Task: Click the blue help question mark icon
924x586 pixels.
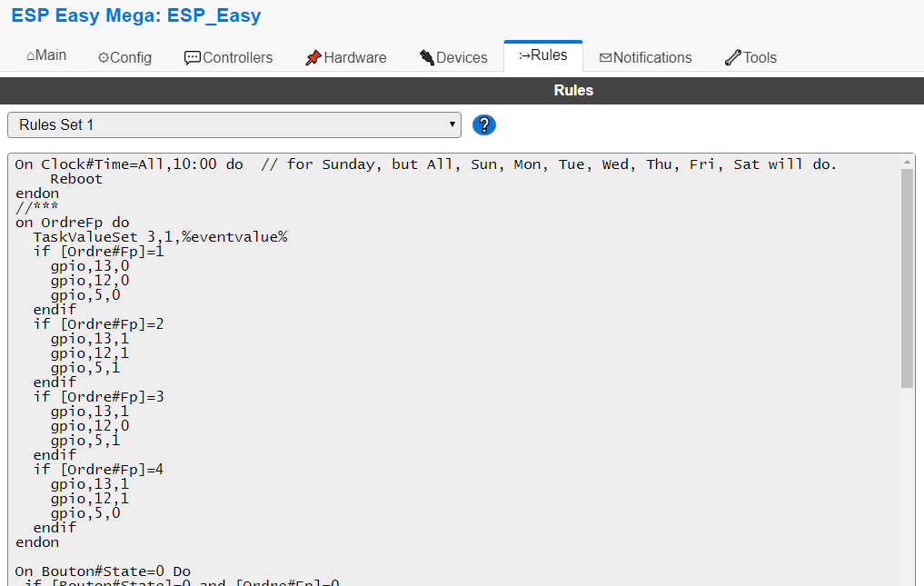Action: [x=483, y=125]
